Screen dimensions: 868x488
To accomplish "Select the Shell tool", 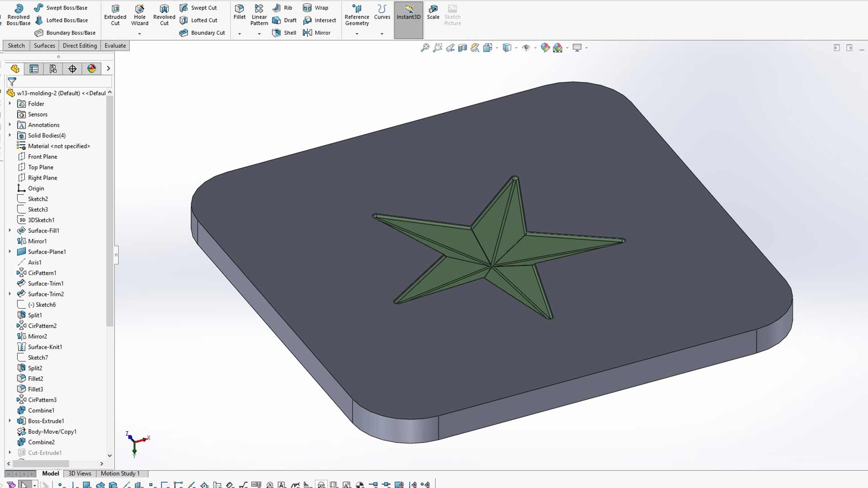I will (284, 33).
